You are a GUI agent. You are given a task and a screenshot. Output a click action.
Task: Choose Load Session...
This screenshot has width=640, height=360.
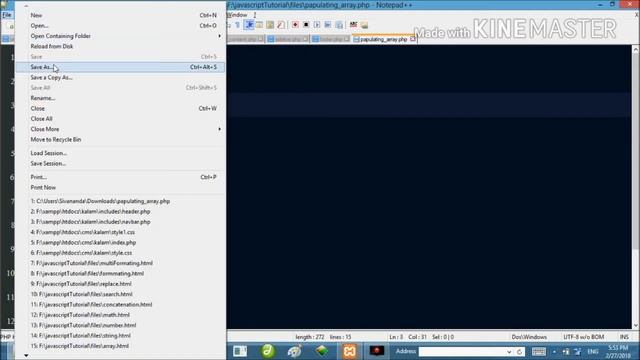pyautogui.click(x=120, y=153)
